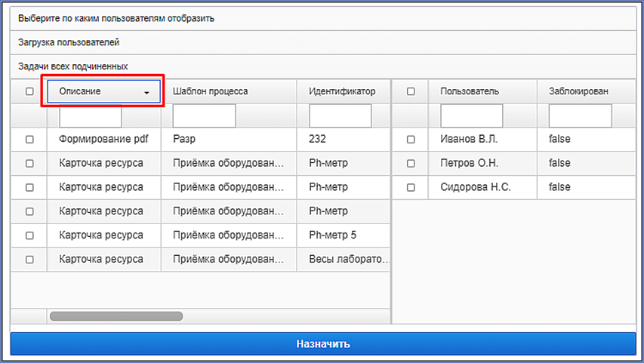Focus the filter field under Описание
The height and width of the screenshot is (363, 644).
(91, 115)
